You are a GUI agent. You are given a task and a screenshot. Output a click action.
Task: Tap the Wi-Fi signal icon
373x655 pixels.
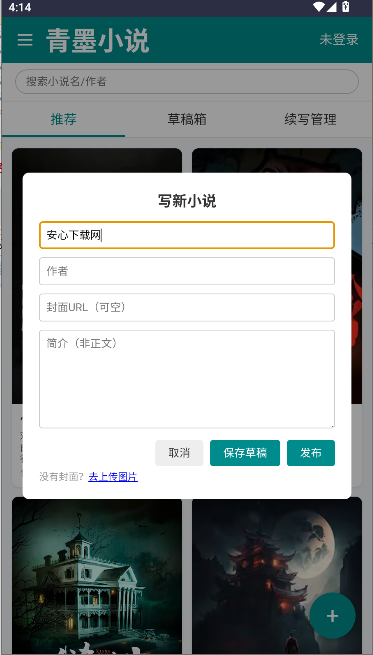319,7
